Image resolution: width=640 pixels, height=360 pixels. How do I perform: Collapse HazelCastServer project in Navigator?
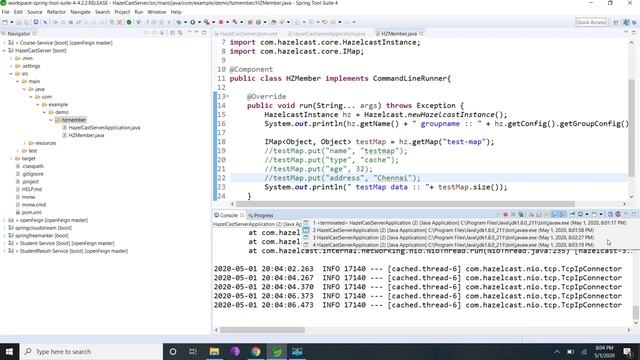(4, 51)
